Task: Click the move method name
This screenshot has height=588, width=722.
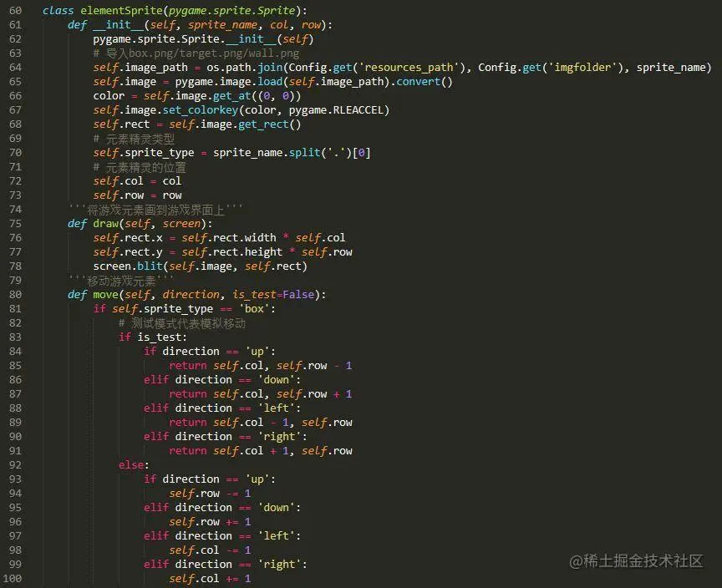Action: [x=105, y=295]
